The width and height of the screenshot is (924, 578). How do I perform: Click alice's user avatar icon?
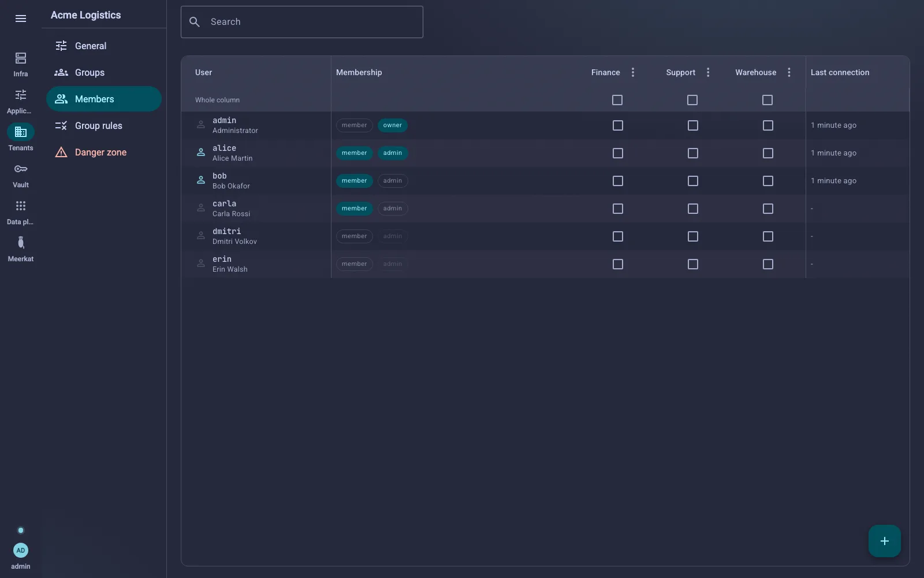coord(201,153)
